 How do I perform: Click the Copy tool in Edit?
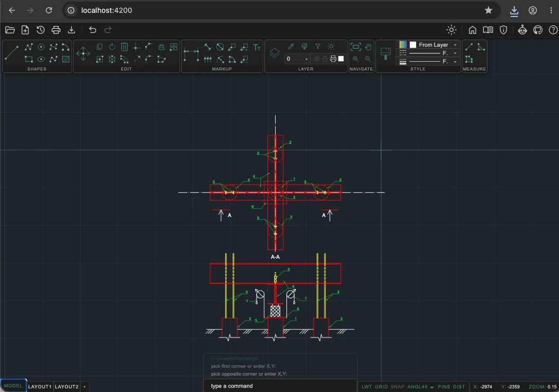(100, 47)
